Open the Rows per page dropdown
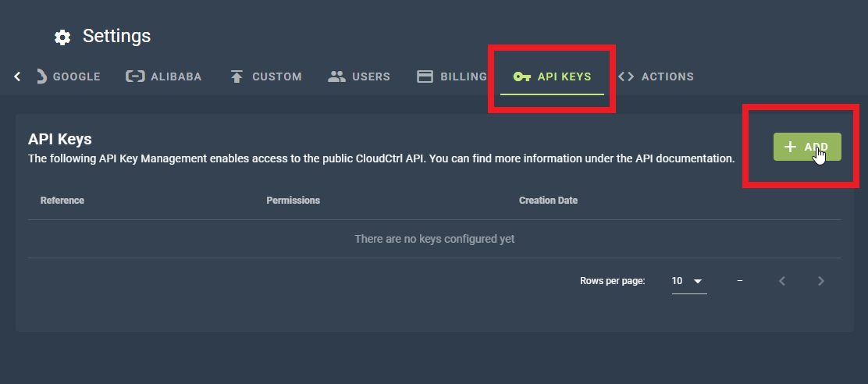The height and width of the screenshot is (384, 868). pos(688,281)
